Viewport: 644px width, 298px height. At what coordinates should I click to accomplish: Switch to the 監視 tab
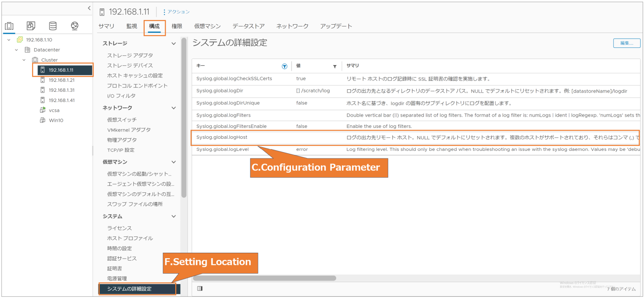point(132,26)
